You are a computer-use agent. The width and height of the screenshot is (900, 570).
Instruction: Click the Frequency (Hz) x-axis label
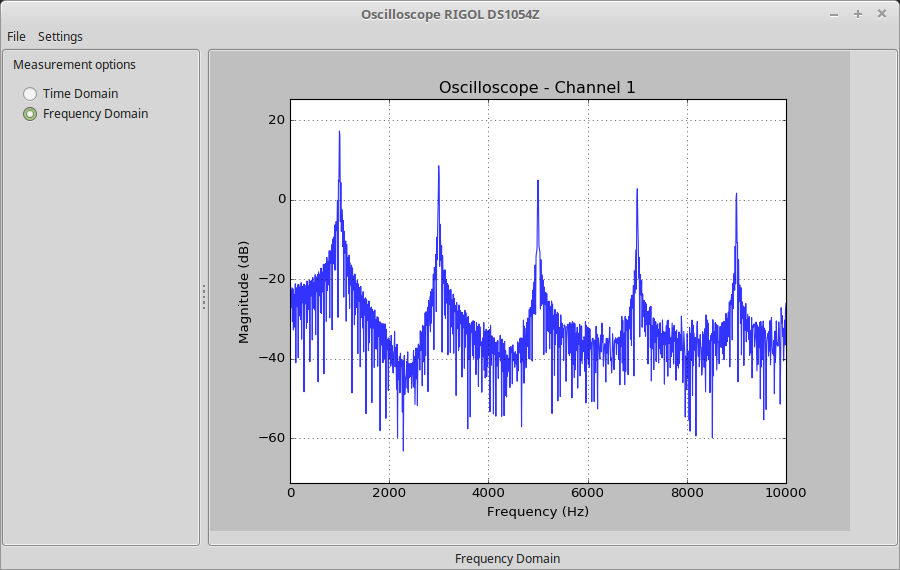537,512
